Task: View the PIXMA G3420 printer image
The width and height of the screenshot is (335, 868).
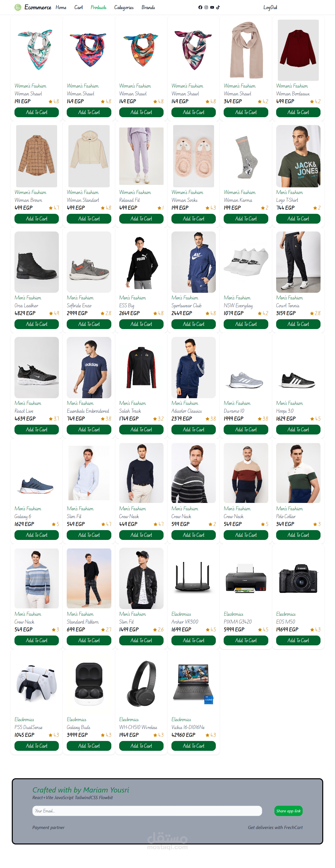Action: (x=246, y=578)
